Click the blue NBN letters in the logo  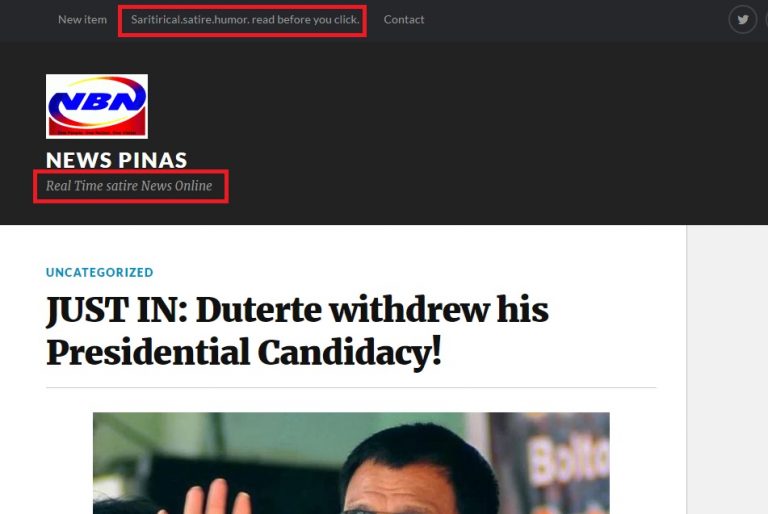click(x=97, y=100)
